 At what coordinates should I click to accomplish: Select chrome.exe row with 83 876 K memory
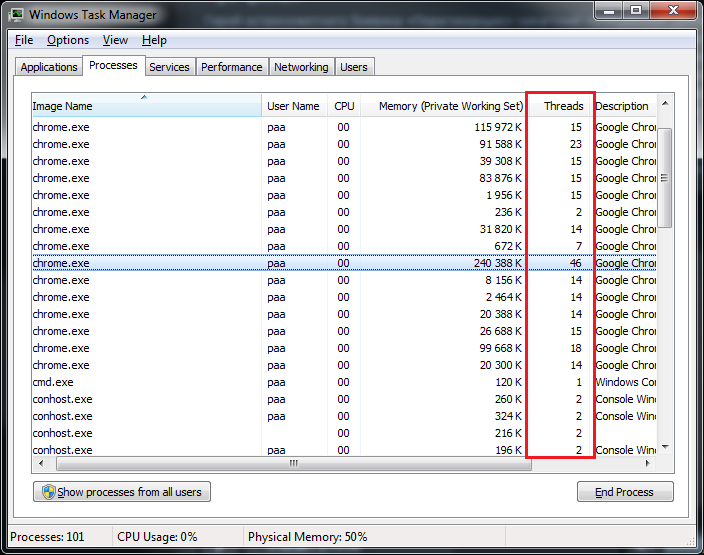pos(344,178)
